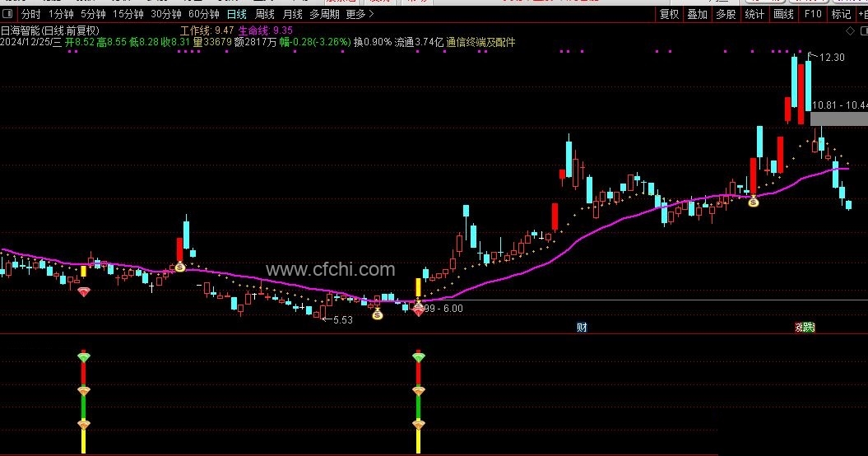Click the 12.30 high price label

[832, 57]
